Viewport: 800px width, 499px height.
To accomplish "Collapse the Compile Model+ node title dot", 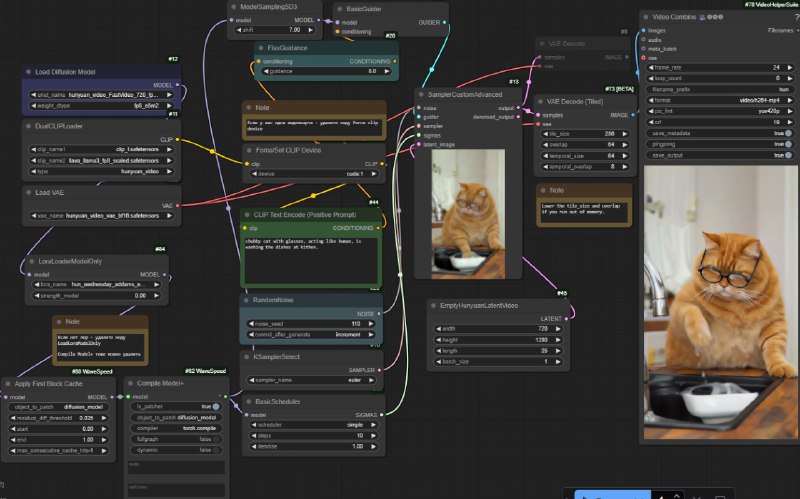I will [x=130, y=383].
